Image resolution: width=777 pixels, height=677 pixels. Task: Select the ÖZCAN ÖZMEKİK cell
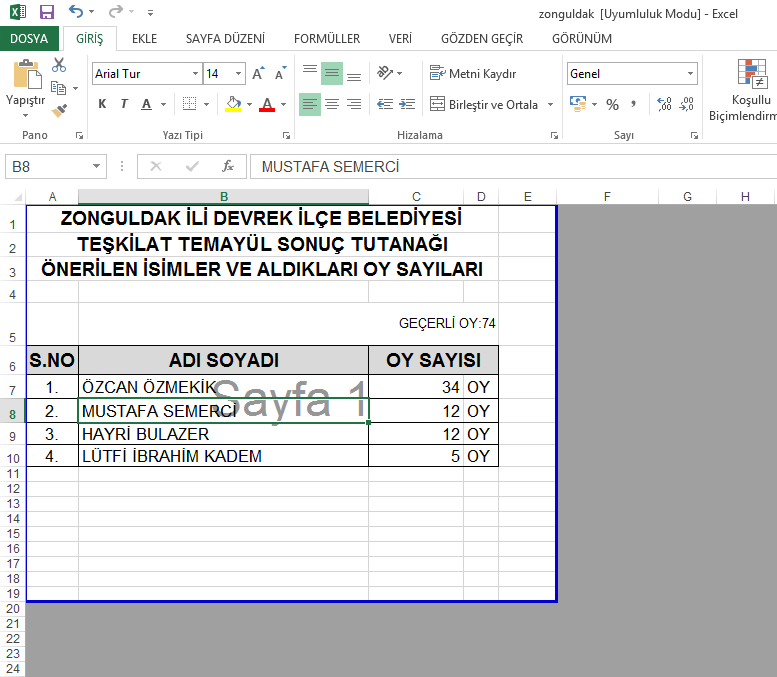(223, 387)
